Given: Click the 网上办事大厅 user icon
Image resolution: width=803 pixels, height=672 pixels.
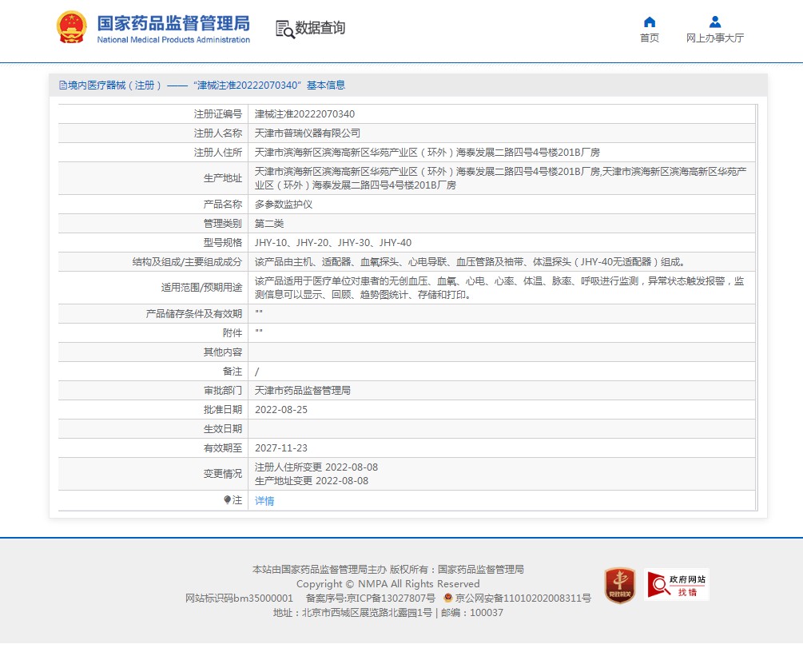Looking at the screenshot, I should click(x=715, y=22).
